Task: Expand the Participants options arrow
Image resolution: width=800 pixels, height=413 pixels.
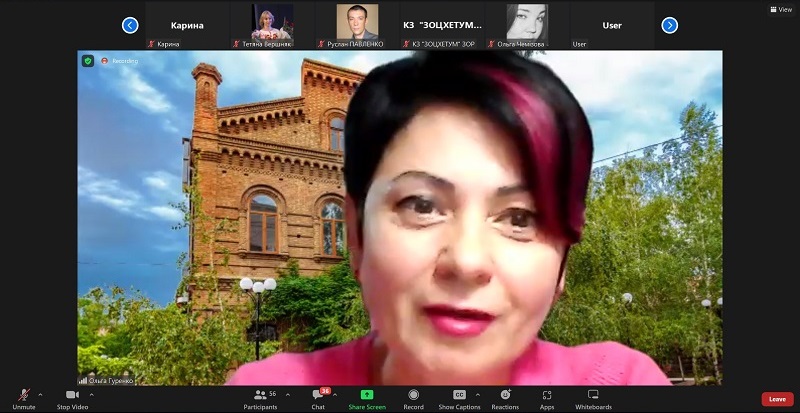Action: pyautogui.click(x=288, y=395)
